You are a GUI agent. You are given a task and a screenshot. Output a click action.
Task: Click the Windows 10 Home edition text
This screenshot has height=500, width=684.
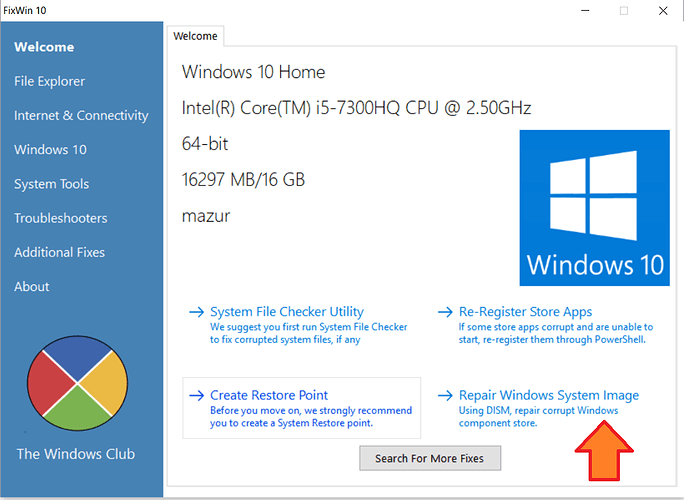(253, 72)
